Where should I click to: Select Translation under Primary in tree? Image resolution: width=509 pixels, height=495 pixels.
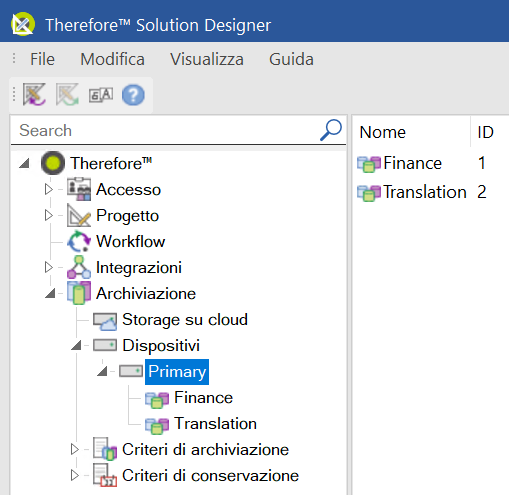(x=215, y=424)
